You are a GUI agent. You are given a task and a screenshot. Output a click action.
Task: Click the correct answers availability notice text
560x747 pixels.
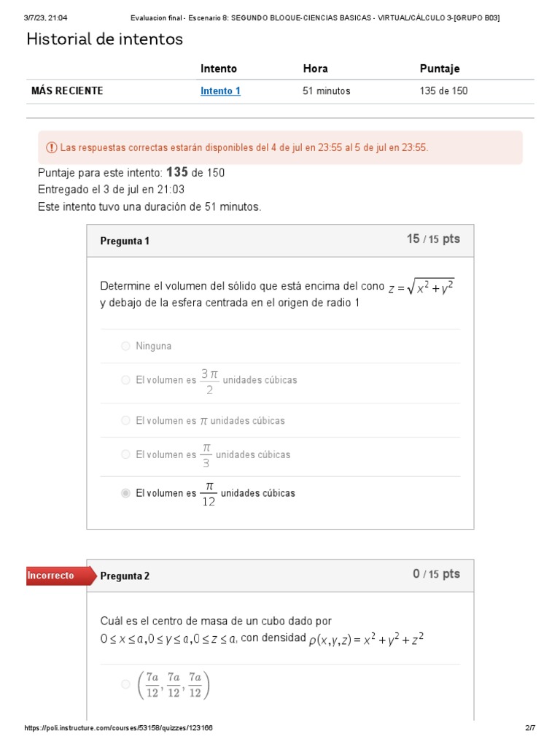click(244, 148)
